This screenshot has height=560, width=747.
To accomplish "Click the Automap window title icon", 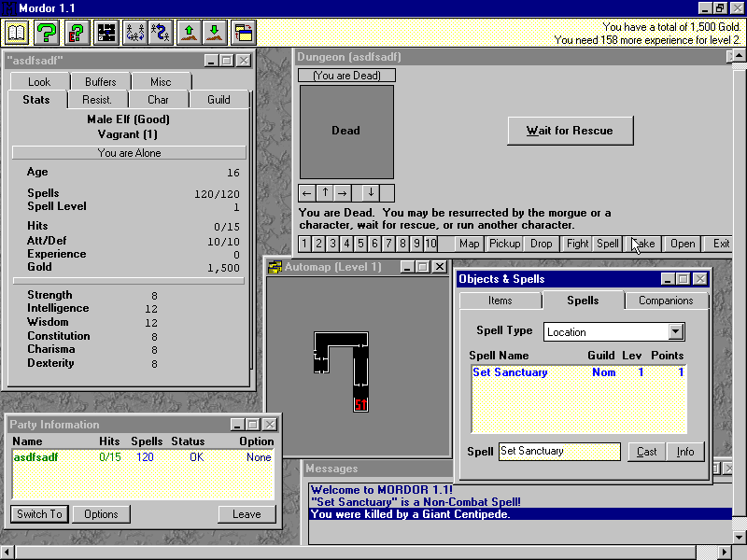I will point(275,267).
